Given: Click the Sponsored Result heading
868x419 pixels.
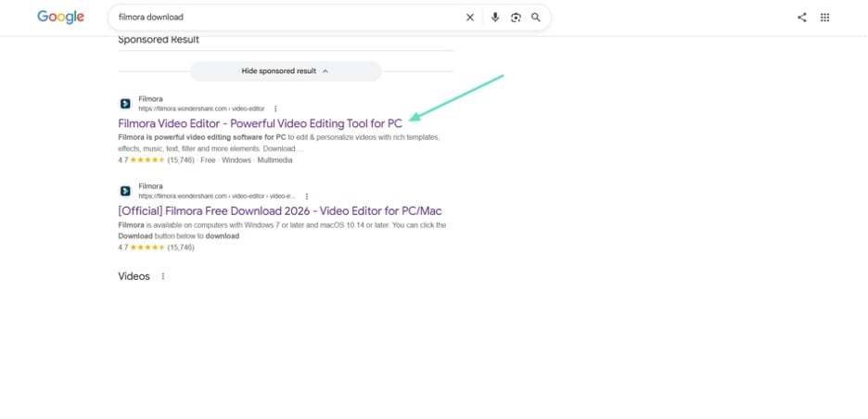Looking at the screenshot, I should [x=159, y=40].
